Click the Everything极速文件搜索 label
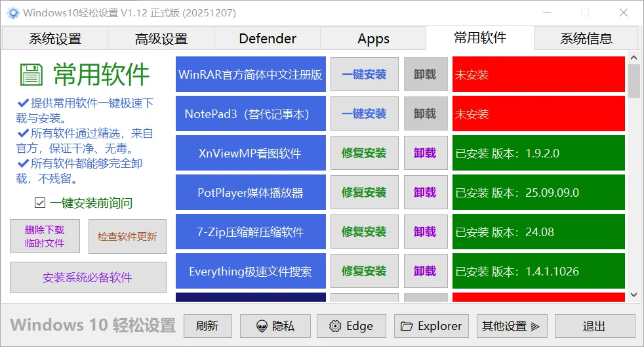The image size is (644, 347). (251, 271)
